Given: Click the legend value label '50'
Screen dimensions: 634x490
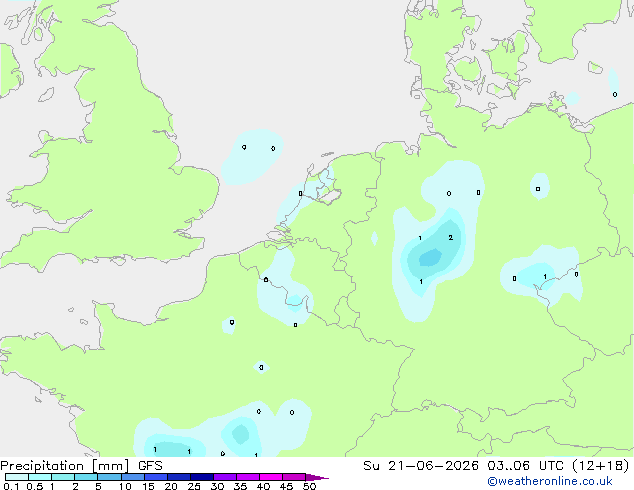Looking at the screenshot, I should pyautogui.click(x=309, y=486).
